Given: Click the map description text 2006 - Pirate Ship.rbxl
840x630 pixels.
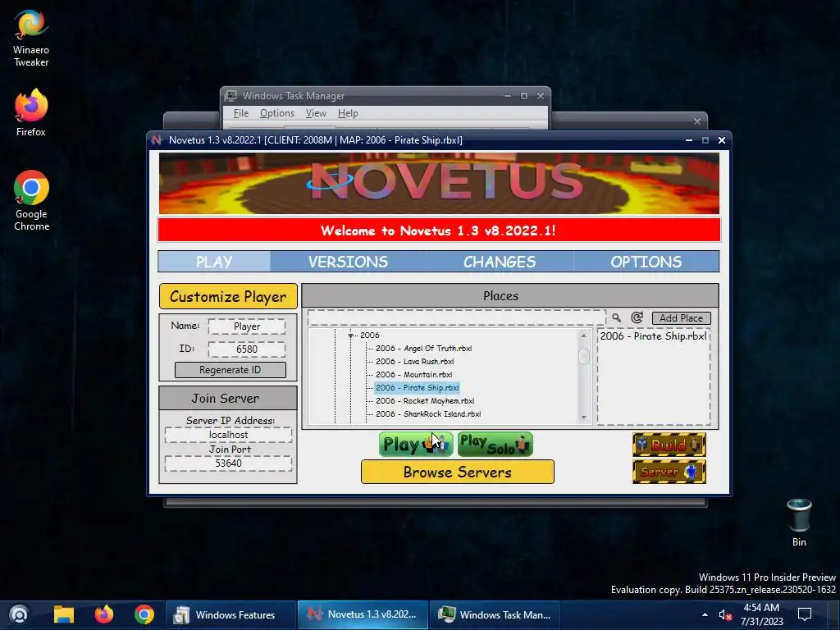Looking at the screenshot, I should (x=653, y=336).
